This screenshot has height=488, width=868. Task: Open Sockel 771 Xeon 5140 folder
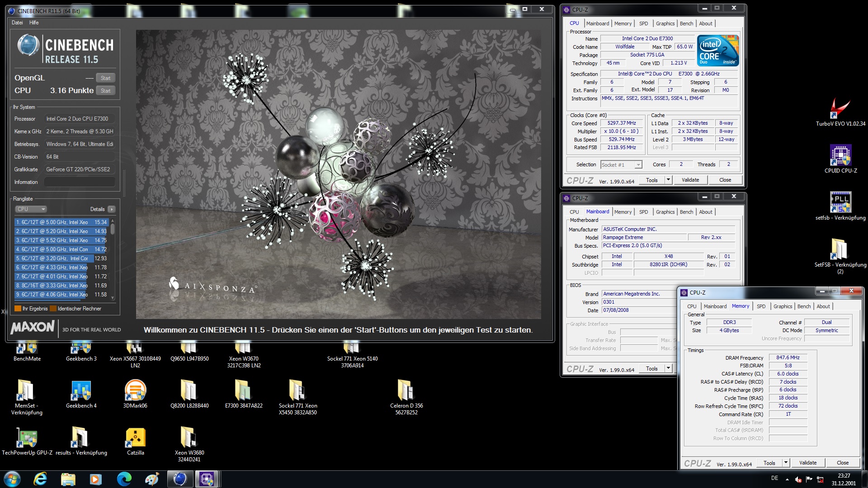[352, 355]
